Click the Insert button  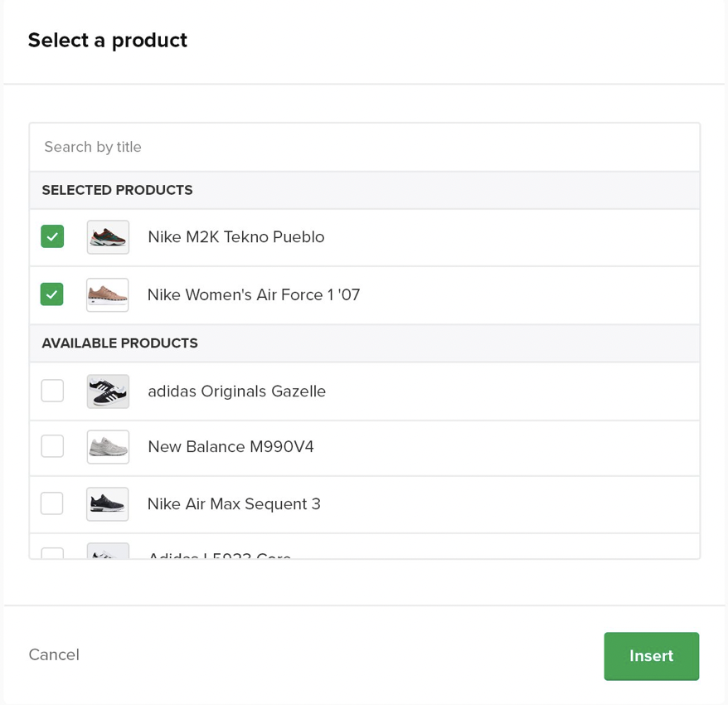click(651, 655)
